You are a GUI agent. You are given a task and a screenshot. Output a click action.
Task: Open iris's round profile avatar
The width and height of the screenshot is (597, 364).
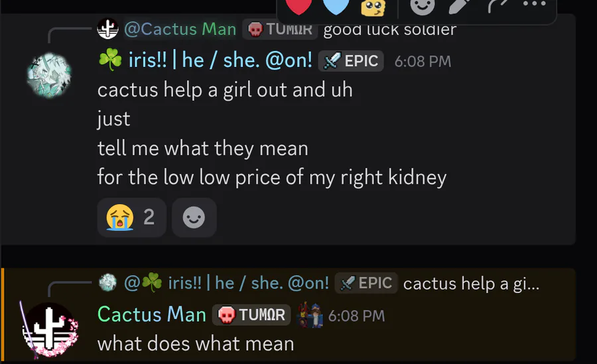[48, 75]
